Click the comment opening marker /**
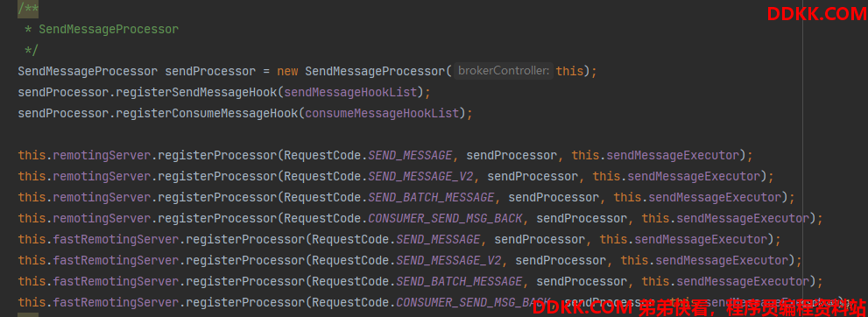Screen dimensions: 868x317 coord(28,8)
